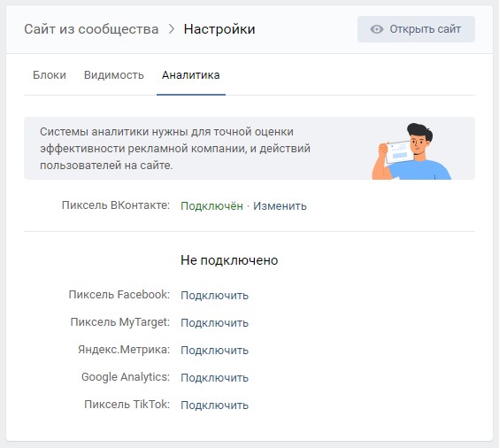Viewport: 499px width, 448px height.
Task: Click the Пиксель Facebook label
Action: coord(119,295)
